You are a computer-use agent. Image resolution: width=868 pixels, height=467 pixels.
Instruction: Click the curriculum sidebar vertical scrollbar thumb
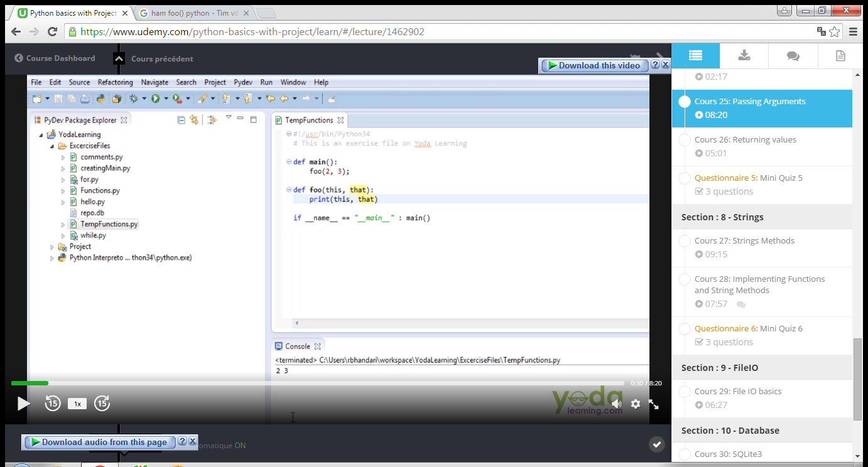point(857,379)
